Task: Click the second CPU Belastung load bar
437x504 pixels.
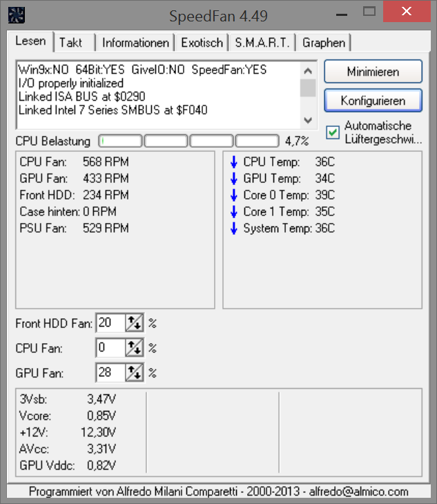Action: pyautogui.click(x=166, y=141)
